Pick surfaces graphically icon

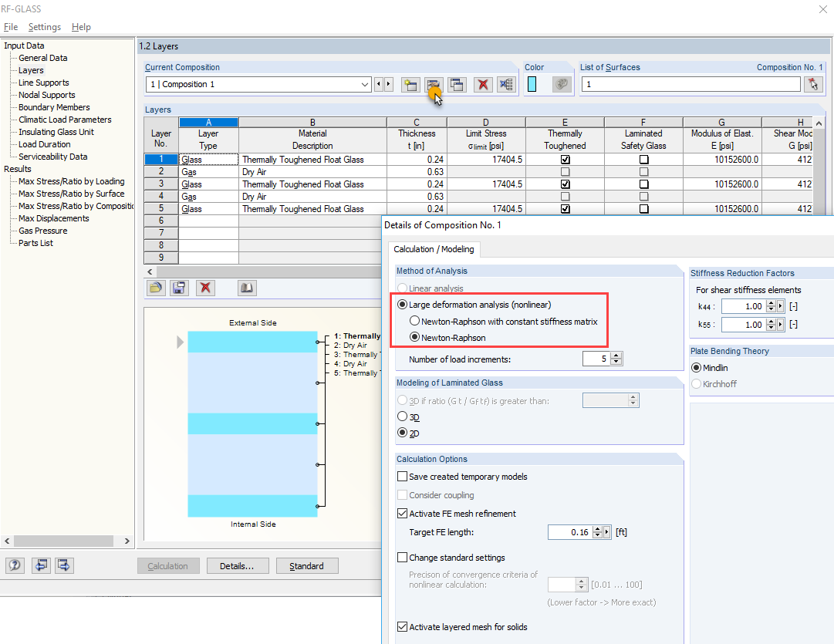[x=813, y=84]
